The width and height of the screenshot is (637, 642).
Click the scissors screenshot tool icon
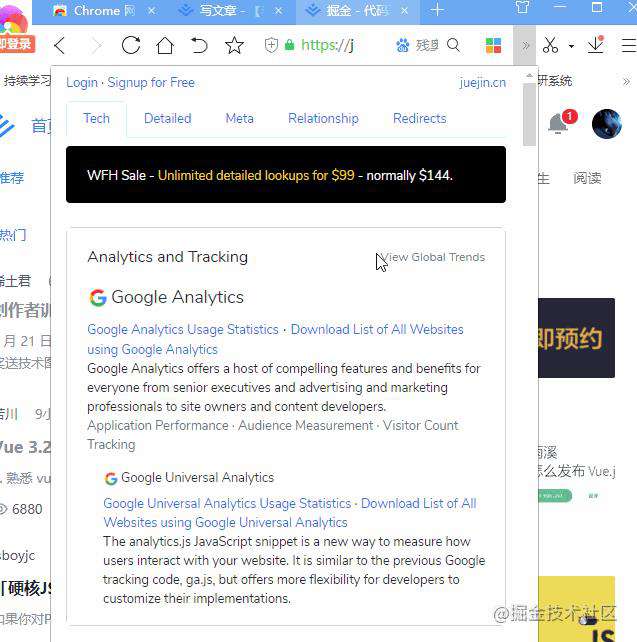click(x=550, y=45)
